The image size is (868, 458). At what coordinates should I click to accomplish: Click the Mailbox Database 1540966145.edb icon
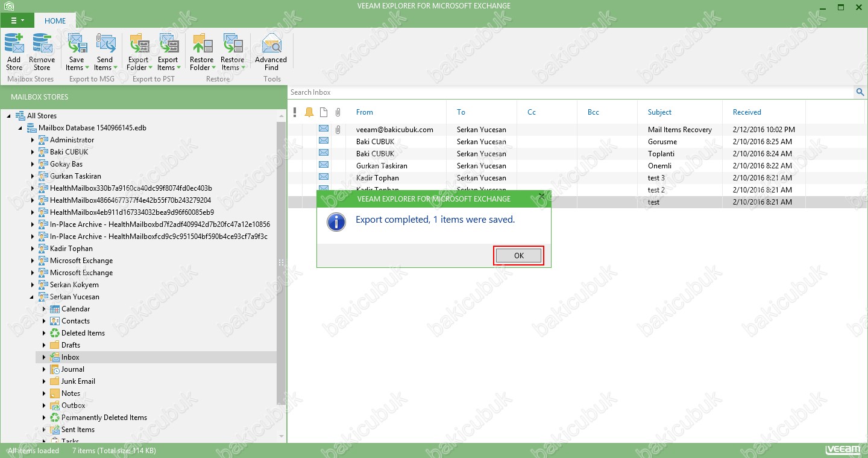32,128
